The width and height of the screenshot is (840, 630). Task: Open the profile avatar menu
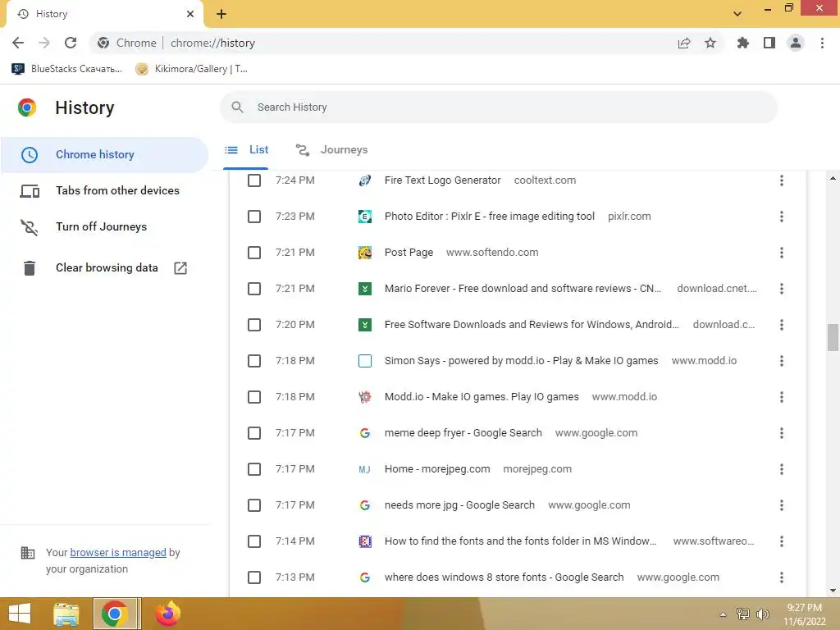pyautogui.click(x=796, y=43)
